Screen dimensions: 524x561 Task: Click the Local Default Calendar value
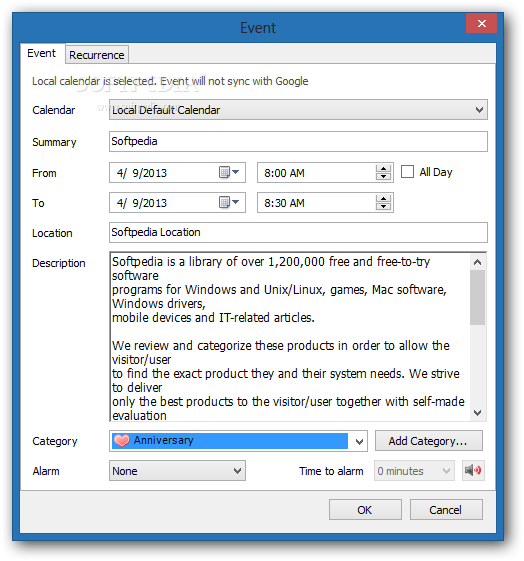point(166,110)
